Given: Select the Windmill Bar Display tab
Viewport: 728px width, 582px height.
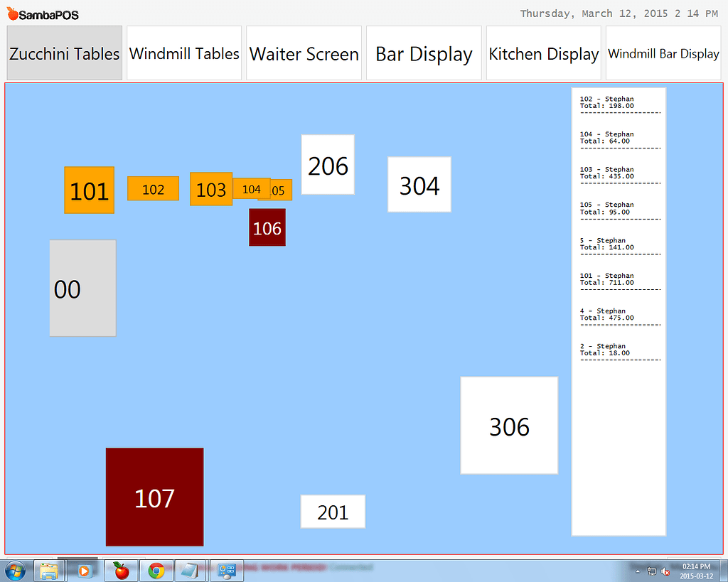Looking at the screenshot, I should [x=663, y=53].
